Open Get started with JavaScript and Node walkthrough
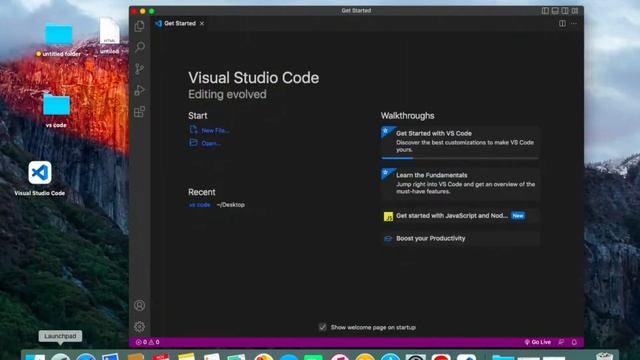 (x=460, y=216)
